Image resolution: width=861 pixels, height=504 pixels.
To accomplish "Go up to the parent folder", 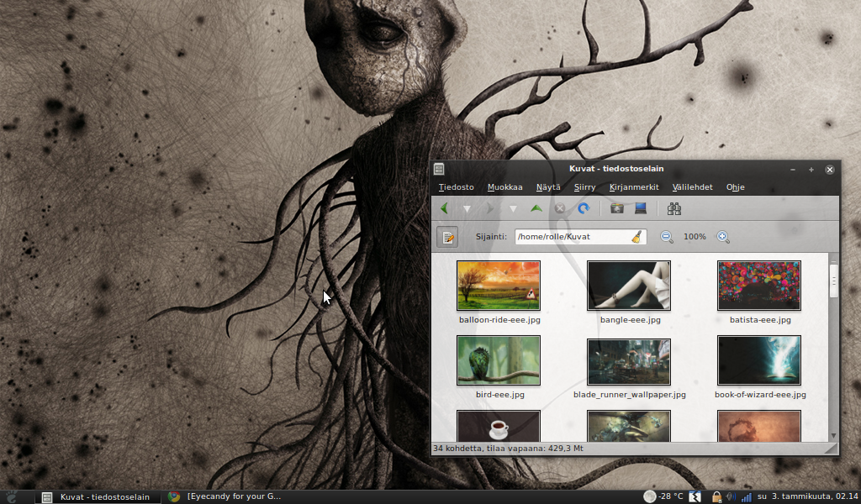I will [536, 208].
